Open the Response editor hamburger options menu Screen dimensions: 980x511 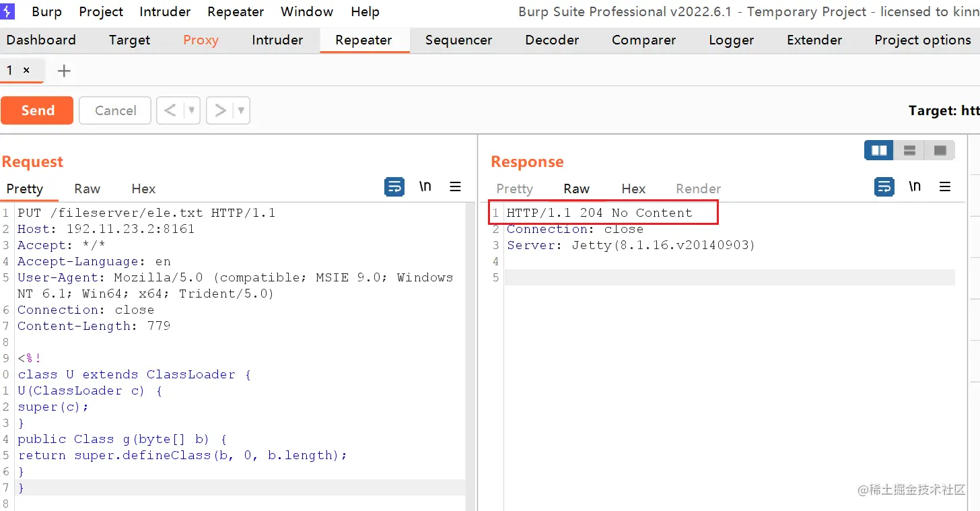coord(945,187)
